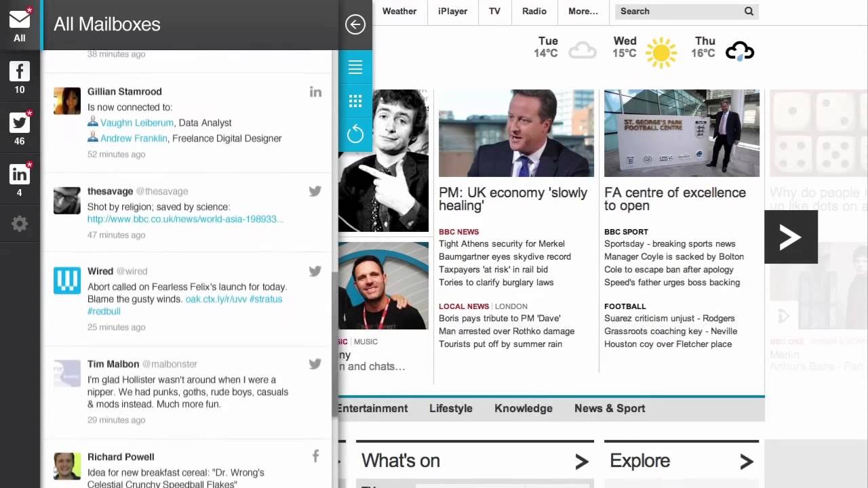Open PM: UK economy 'slowly healing' headline
Screen dimensions: 868x488
pos(513,199)
